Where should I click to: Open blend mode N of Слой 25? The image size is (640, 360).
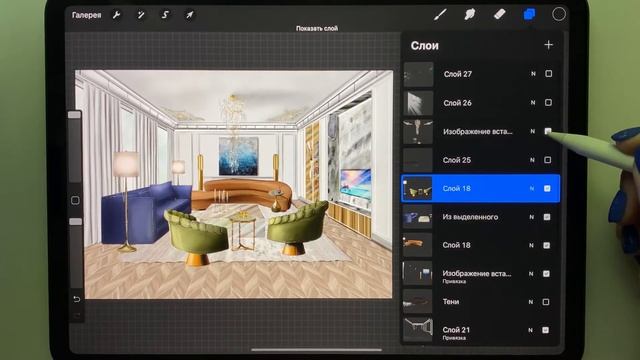(532, 160)
